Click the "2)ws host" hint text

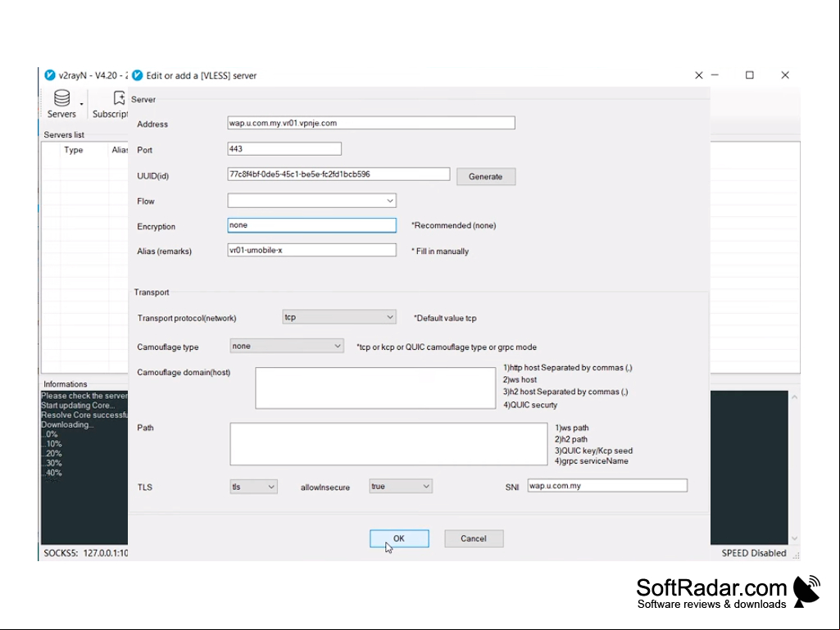[x=520, y=380]
